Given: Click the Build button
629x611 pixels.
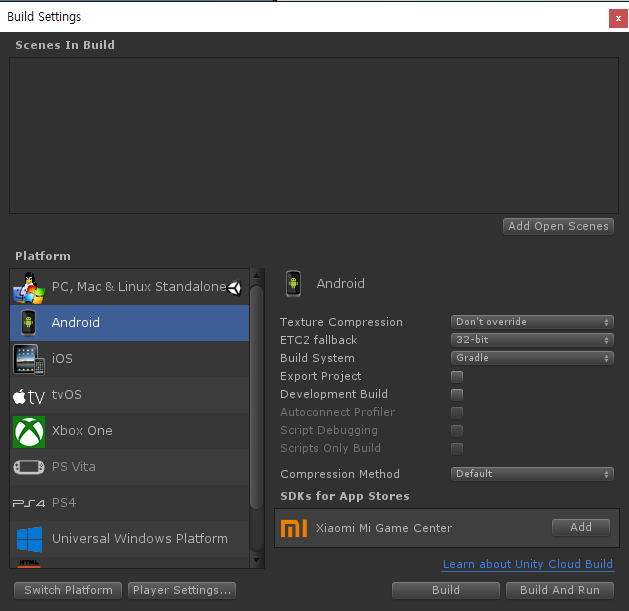Looking at the screenshot, I should pyautogui.click(x=446, y=590).
